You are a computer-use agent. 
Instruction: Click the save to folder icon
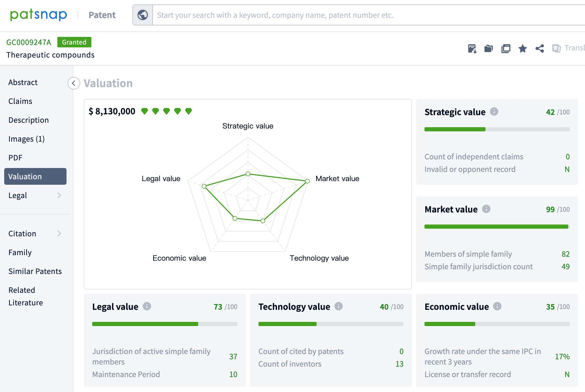click(x=489, y=48)
